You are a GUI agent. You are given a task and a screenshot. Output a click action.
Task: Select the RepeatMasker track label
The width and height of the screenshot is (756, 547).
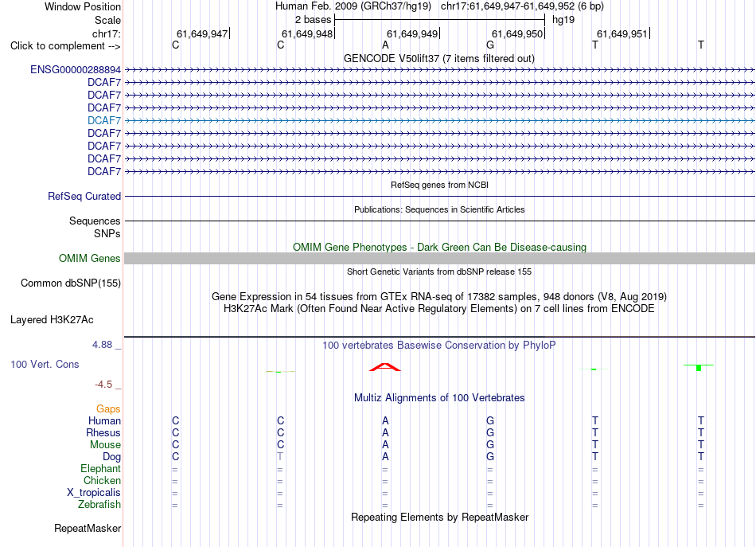click(x=88, y=529)
